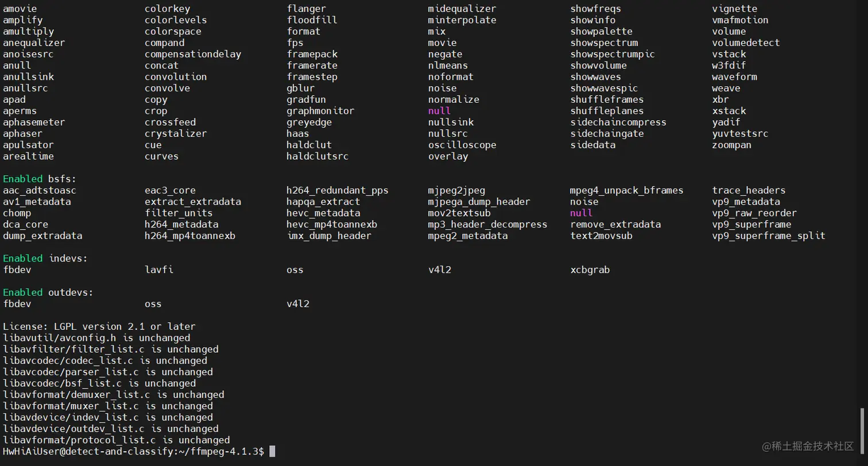Click the 'libavformat/muxer_list.c is unchanged' line
868x466 pixels.
108,406
